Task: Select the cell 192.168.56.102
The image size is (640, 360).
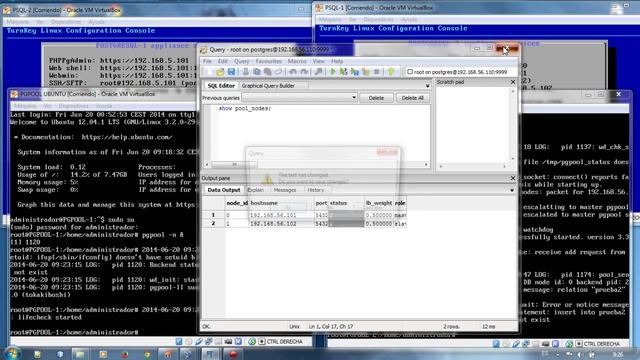Action: pyautogui.click(x=281, y=224)
